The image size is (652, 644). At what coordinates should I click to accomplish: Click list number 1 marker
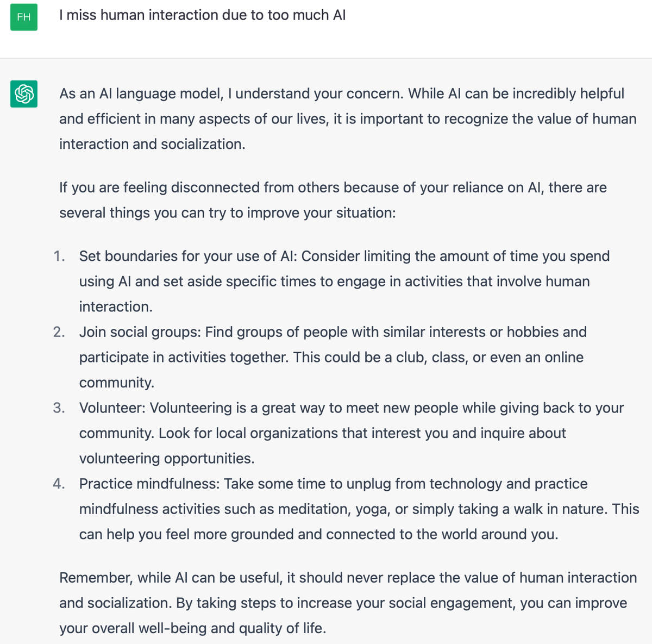pyautogui.click(x=59, y=256)
